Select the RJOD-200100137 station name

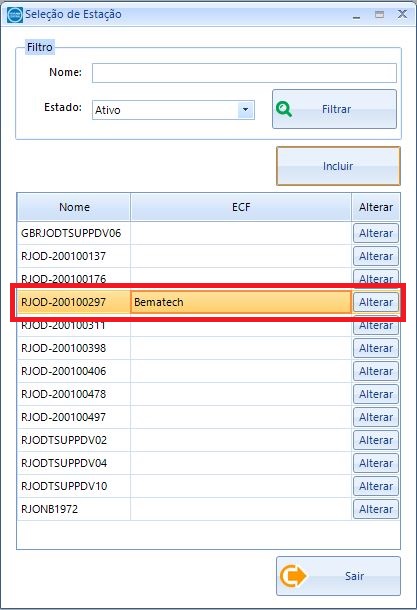(63, 256)
